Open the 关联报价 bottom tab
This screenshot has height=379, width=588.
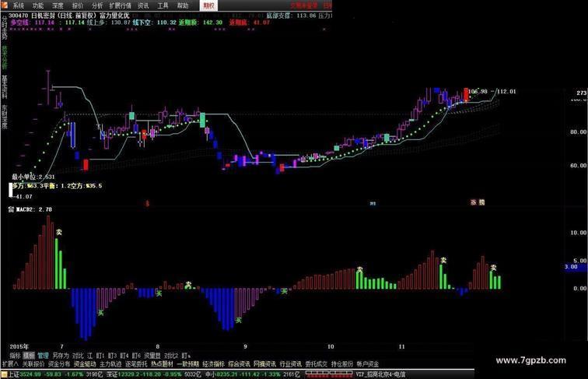click(x=33, y=364)
